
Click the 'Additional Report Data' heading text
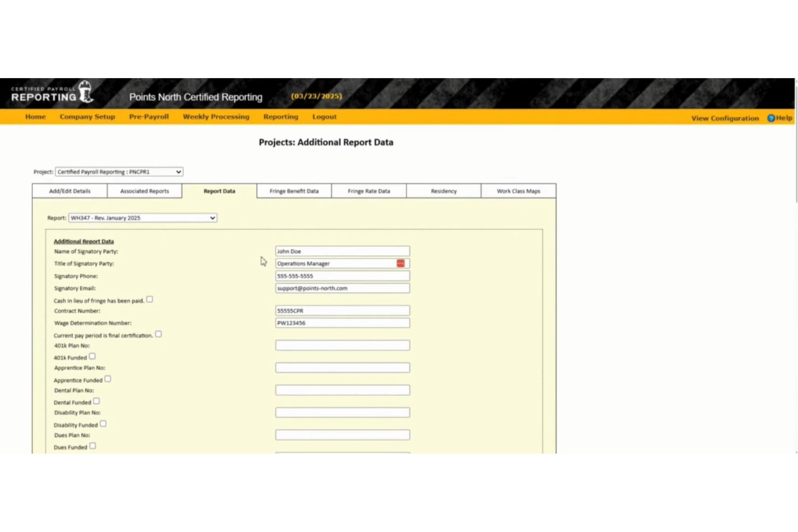tap(84, 241)
